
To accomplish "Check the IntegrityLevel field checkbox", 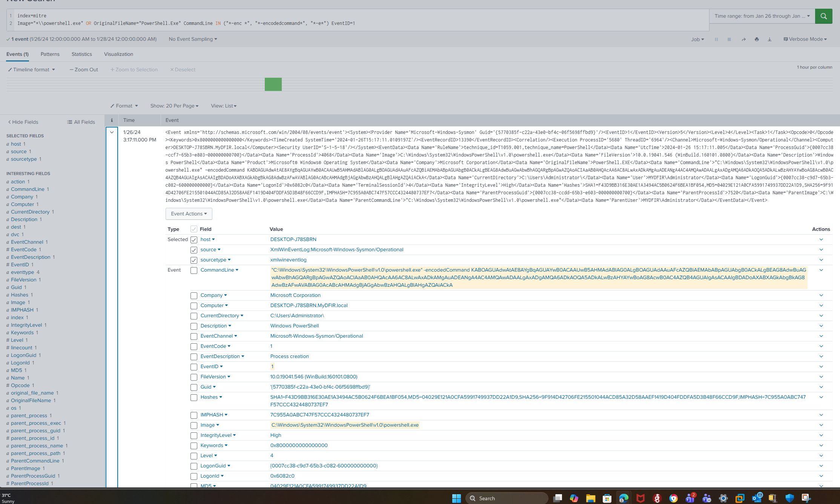I will [194, 436].
